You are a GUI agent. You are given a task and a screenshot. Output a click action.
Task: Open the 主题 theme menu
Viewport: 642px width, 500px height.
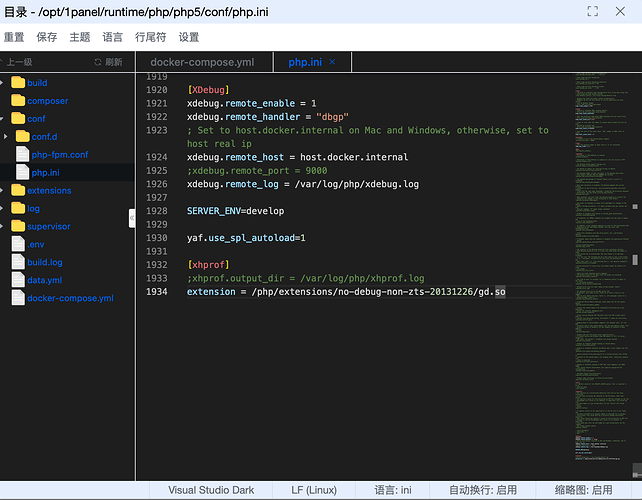(x=80, y=37)
